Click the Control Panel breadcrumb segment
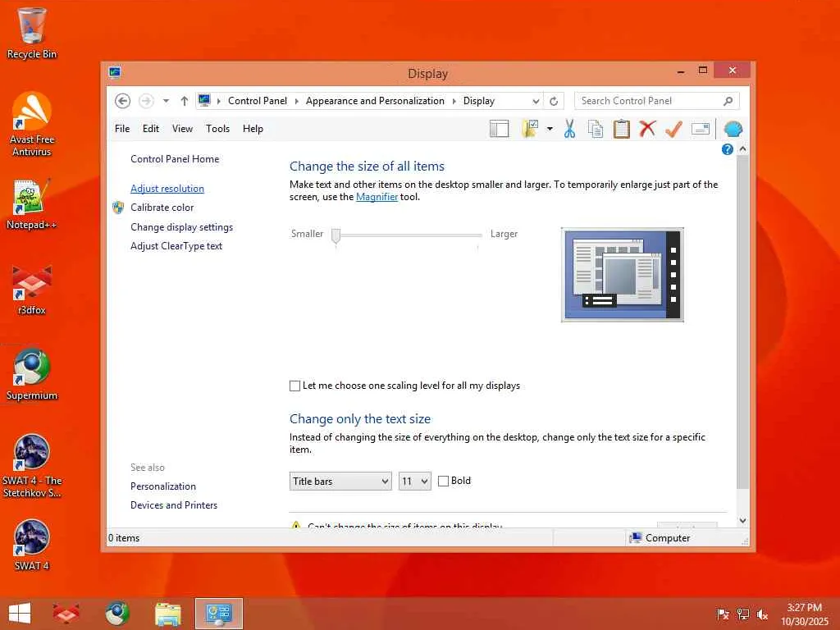 [x=257, y=101]
